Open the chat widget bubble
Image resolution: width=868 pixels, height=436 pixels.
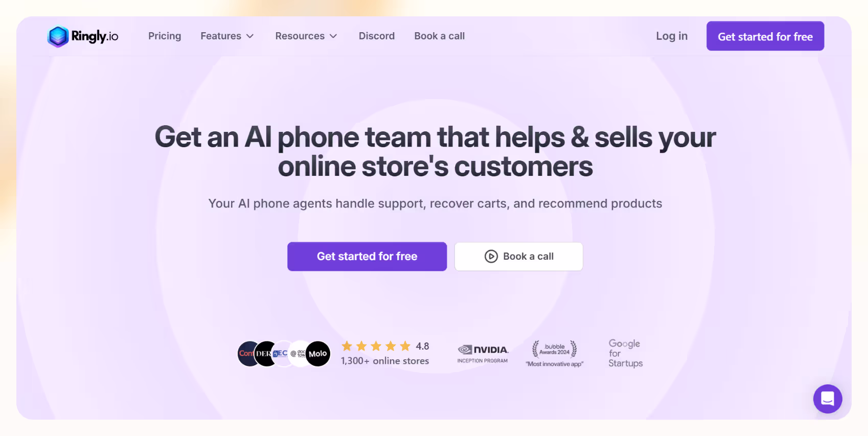(x=828, y=399)
